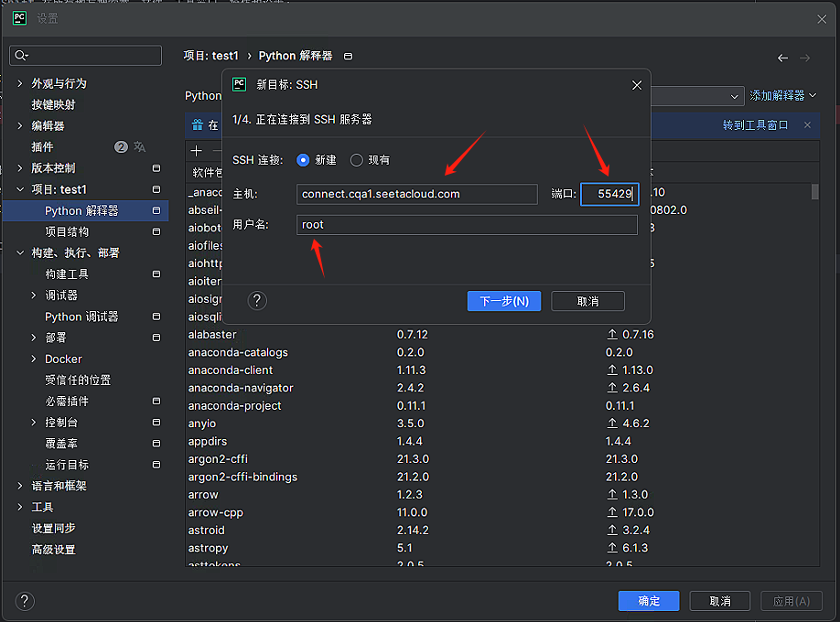Click the settings search box

(86, 55)
